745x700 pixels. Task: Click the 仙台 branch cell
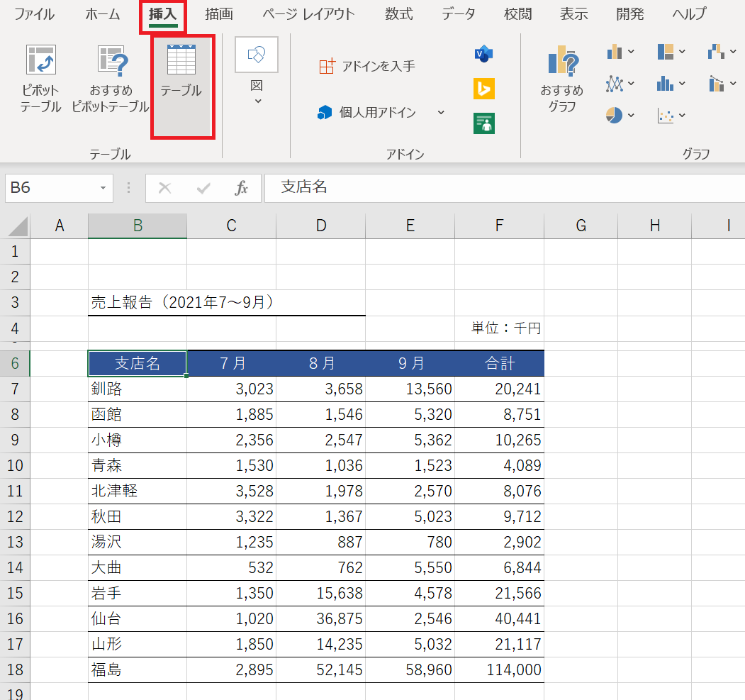pos(138,618)
